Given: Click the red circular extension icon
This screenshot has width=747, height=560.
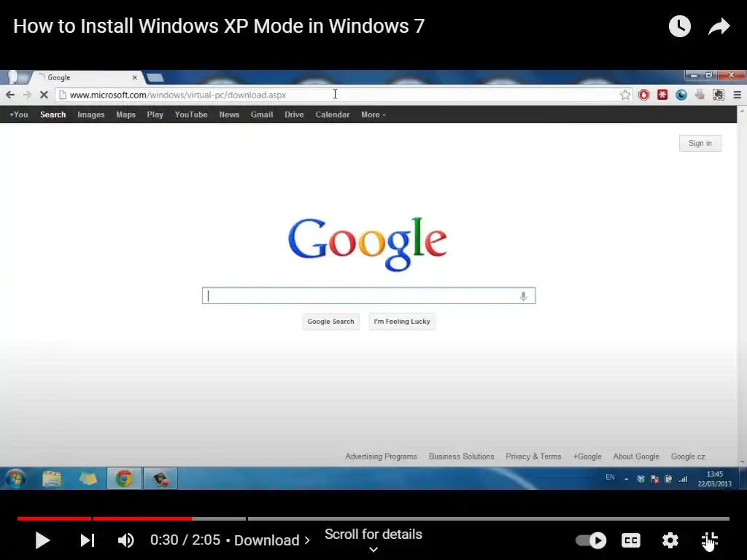Looking at the screenshot, I should coord(644,95).
